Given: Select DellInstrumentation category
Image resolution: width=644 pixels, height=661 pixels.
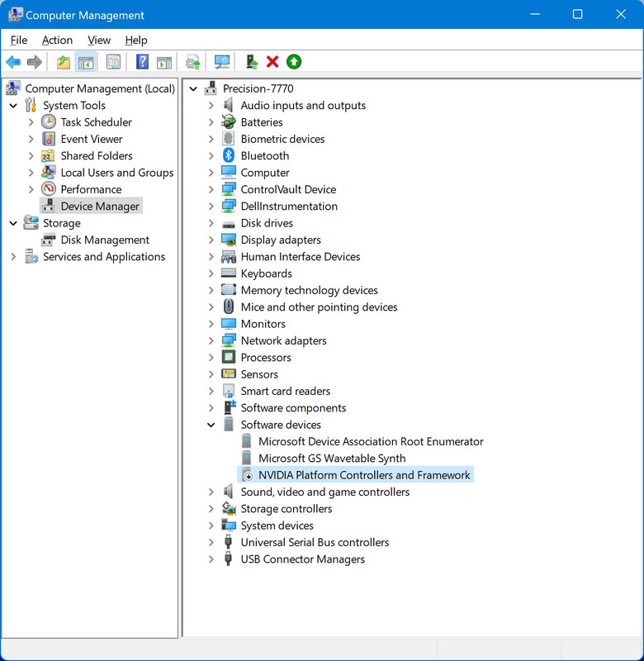Looking at the screenshot, I should click(289, 206).
